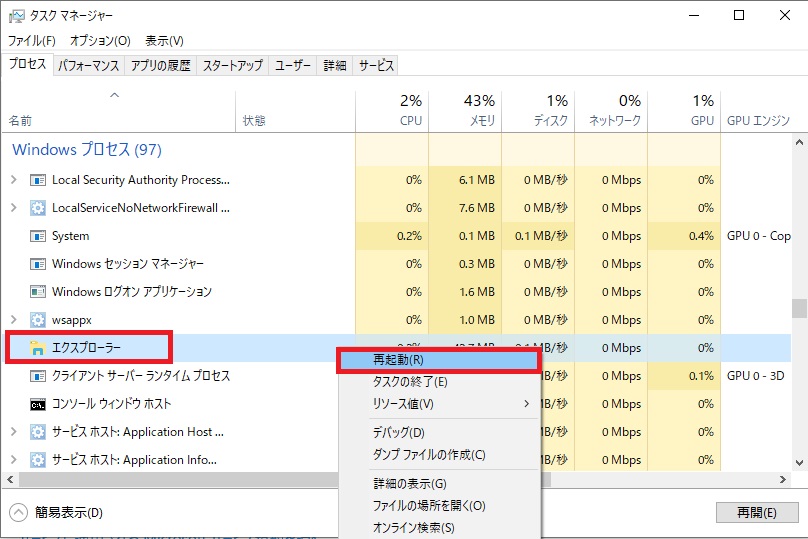The width and height of the screenshot is (808, 539).
Task: Click the Application Info service gear icon
Action: pos(38,460)
